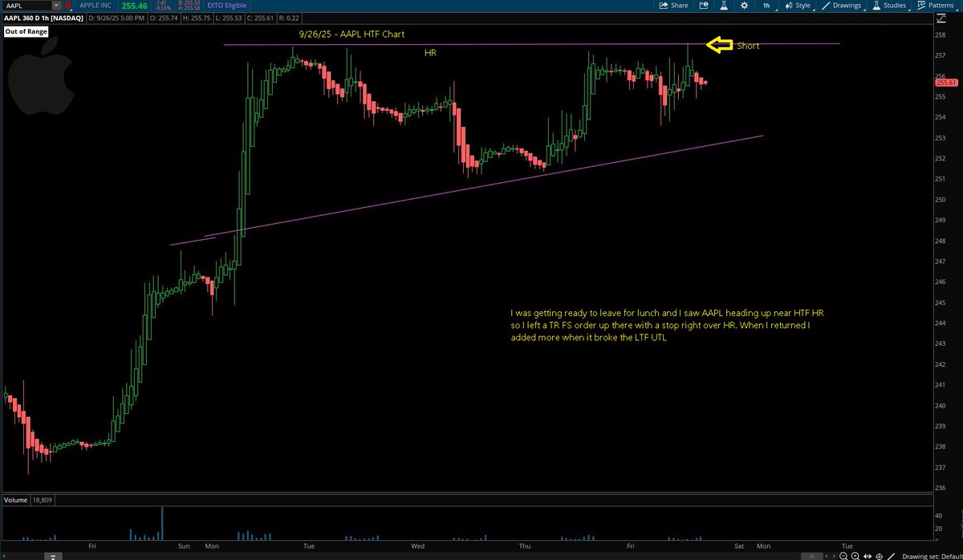Open the Studies menu
963x560 pixels.
coord(889,6)
